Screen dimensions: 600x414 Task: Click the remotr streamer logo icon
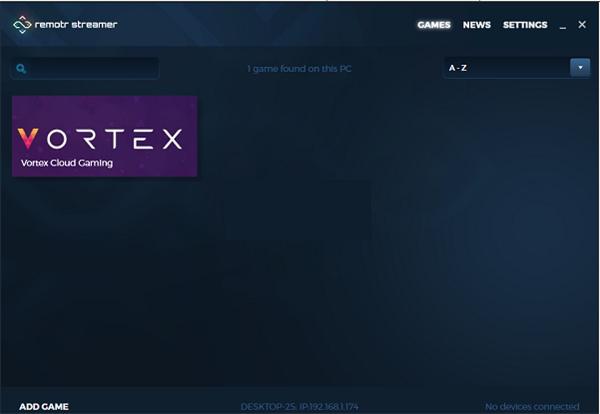coord(22,24)
